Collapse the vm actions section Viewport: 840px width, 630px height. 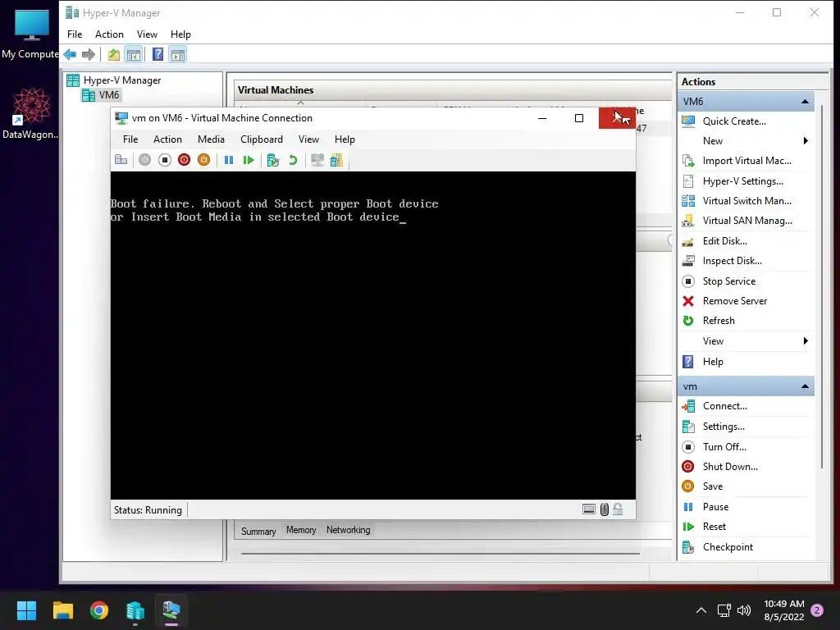tap(805, 386)
